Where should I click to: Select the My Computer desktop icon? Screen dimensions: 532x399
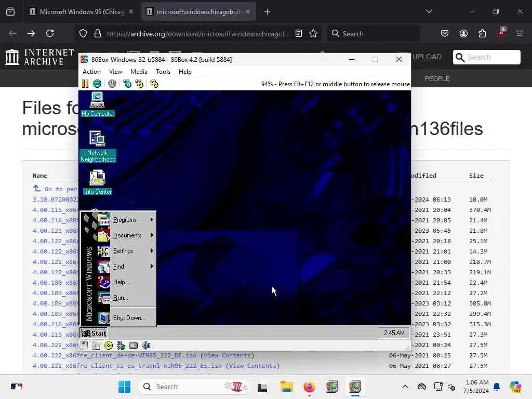[x=98, y=105]
